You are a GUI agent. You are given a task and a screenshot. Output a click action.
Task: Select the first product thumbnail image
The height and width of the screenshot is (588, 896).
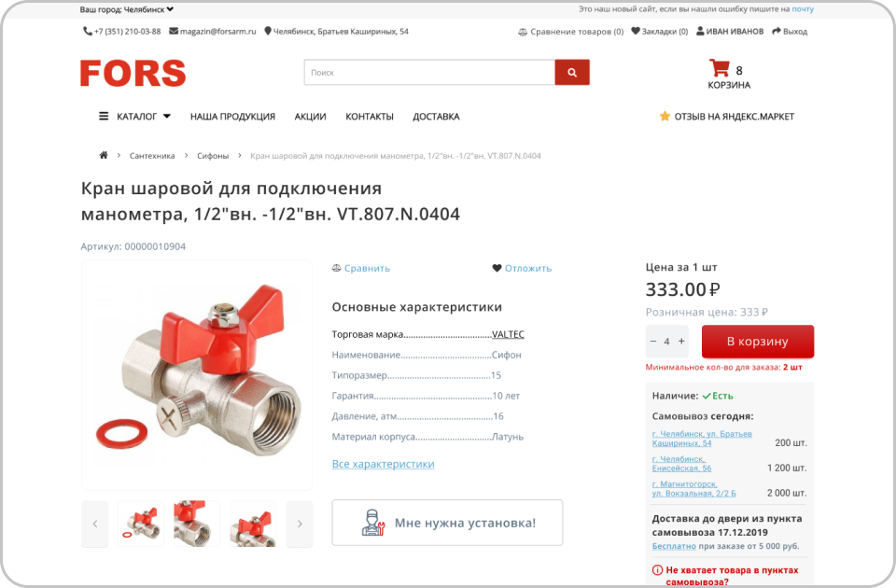[141, 524]
